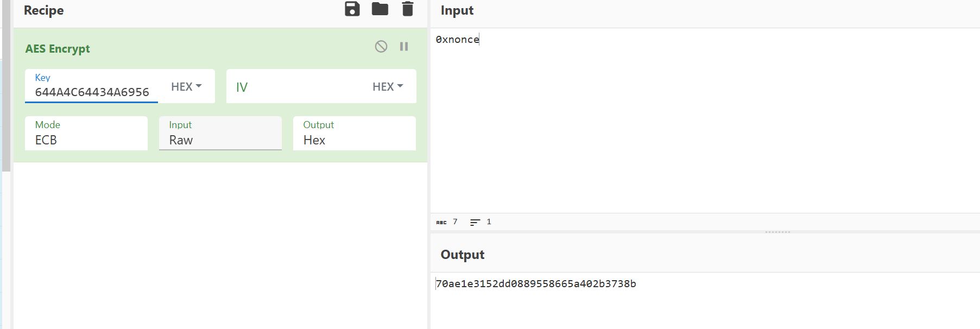Click the input line count icon
The image size is (980, 329).
475,222
